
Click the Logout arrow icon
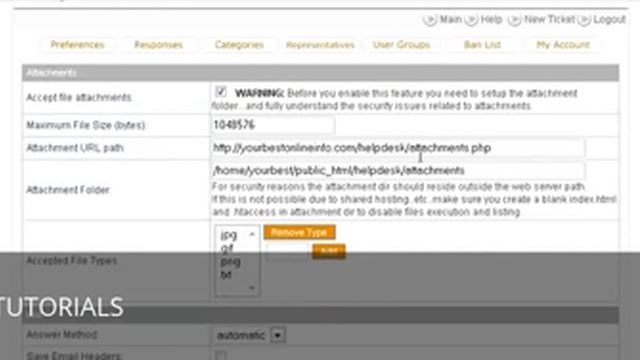[584, 19]
